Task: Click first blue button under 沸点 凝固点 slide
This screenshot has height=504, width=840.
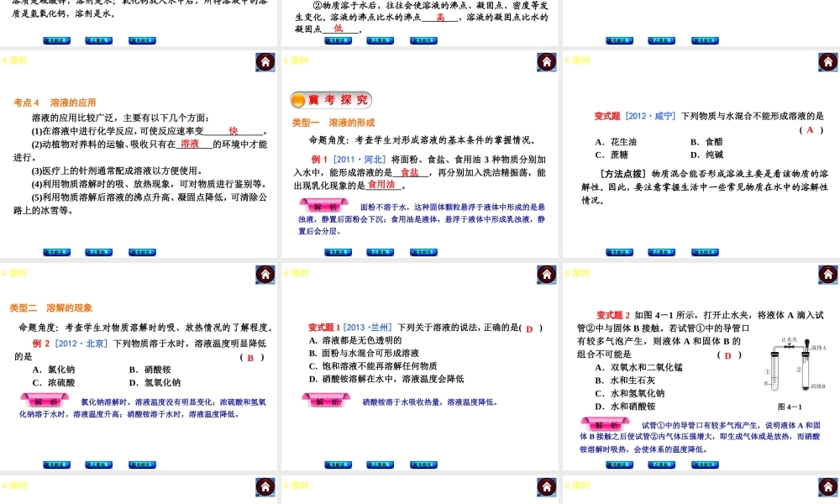Action: coord(338,40)
